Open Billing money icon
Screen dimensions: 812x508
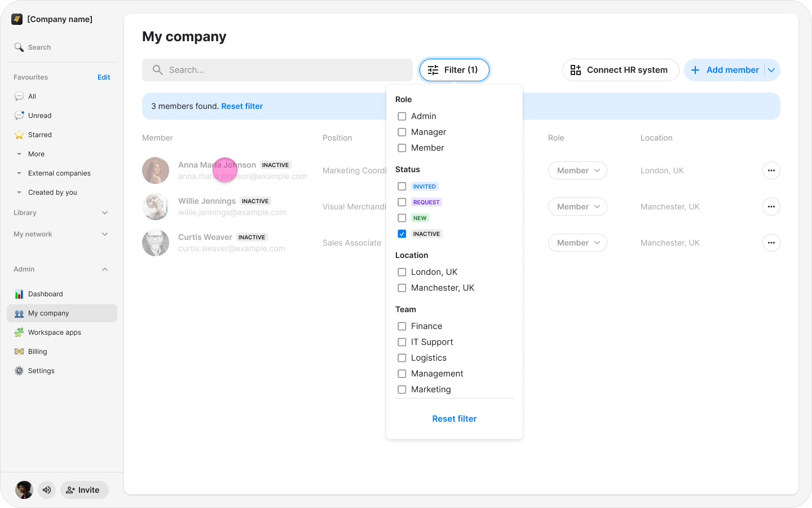(19, 352)
